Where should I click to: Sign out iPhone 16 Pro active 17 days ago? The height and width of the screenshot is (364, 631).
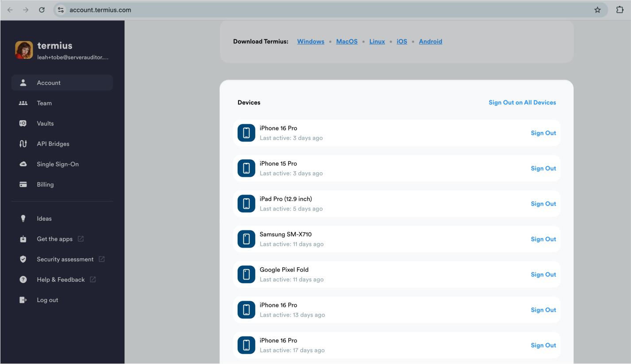(x=543, y=345)
